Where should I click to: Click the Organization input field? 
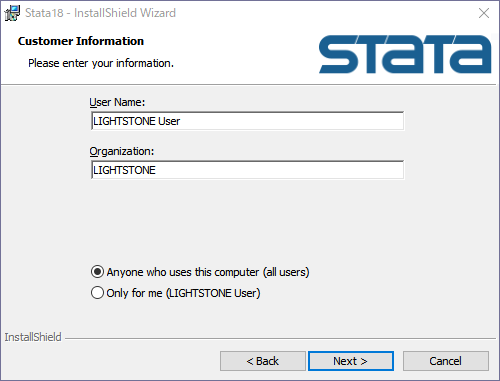click(247, 170)
